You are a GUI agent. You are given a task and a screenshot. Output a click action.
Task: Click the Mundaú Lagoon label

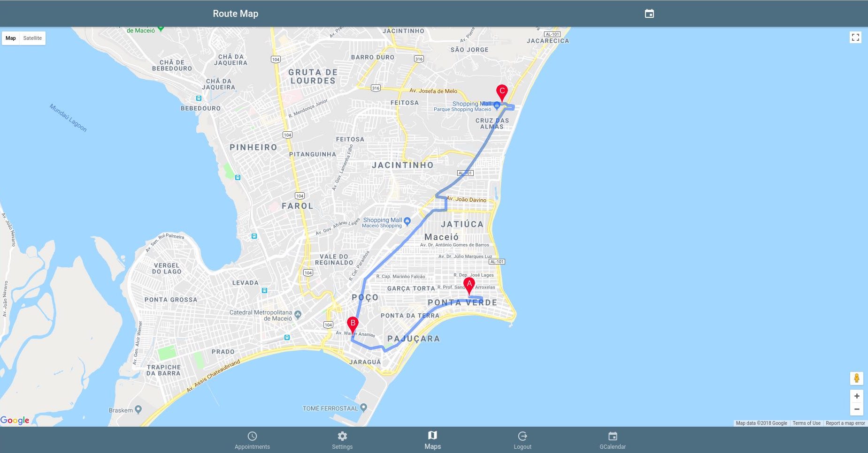coord(69,118)
